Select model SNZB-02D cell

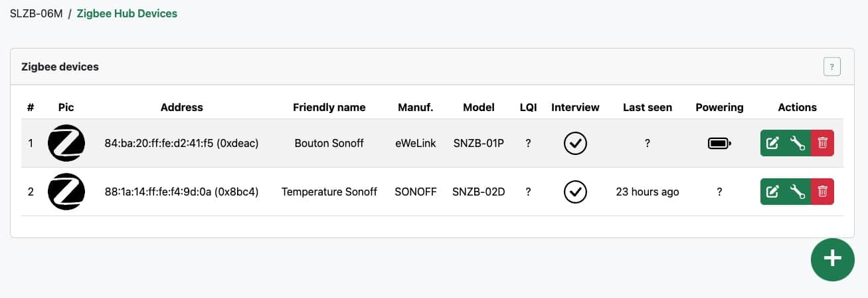coord(478,192)
